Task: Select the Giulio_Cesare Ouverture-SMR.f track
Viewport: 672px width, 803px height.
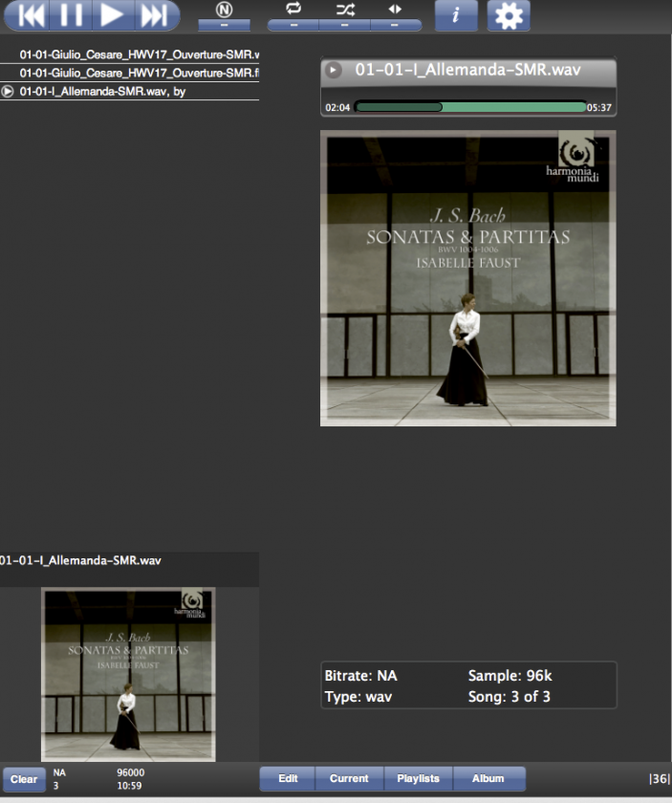Action: [130, 73]
